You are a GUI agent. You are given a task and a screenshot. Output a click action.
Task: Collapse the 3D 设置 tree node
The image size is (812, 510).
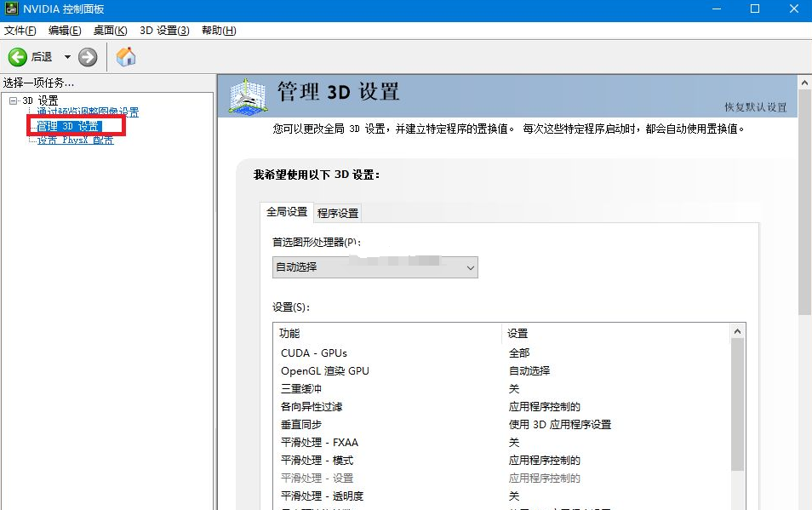[13, 100]
